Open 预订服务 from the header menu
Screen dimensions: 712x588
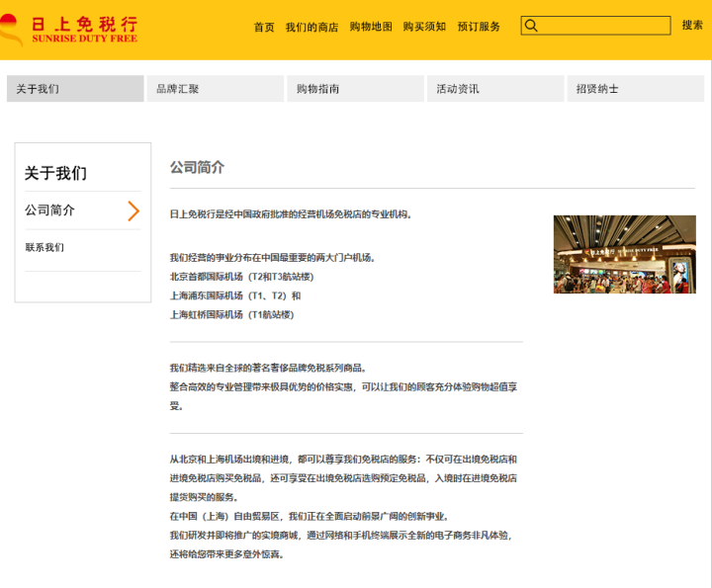(x=479, y=27)
